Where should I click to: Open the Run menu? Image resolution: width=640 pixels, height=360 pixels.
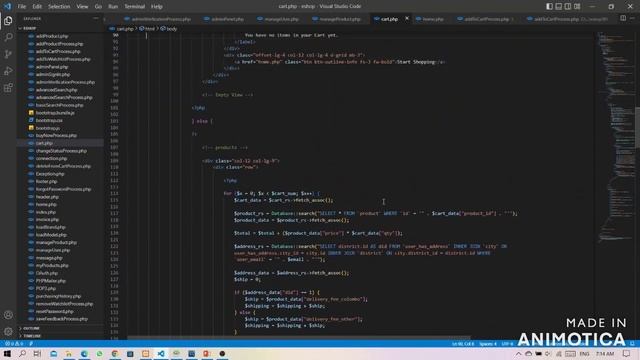pyautogui.click(x=113, y=7)
